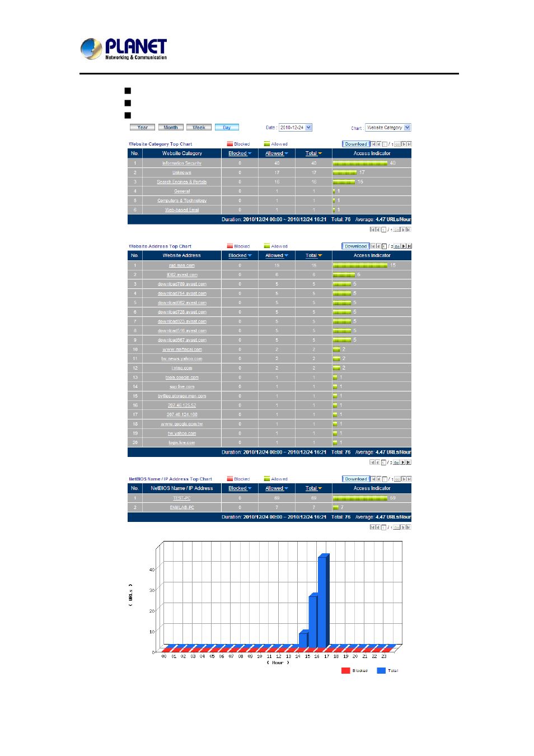Viewport: 534px width, 756px height.
Task: Click the PLANET logo
Action: 124,49
